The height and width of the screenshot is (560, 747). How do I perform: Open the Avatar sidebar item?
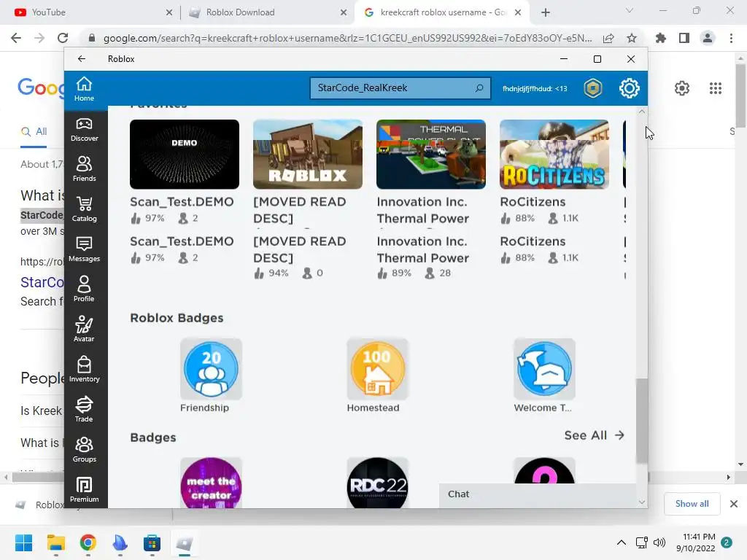(85, 330)
